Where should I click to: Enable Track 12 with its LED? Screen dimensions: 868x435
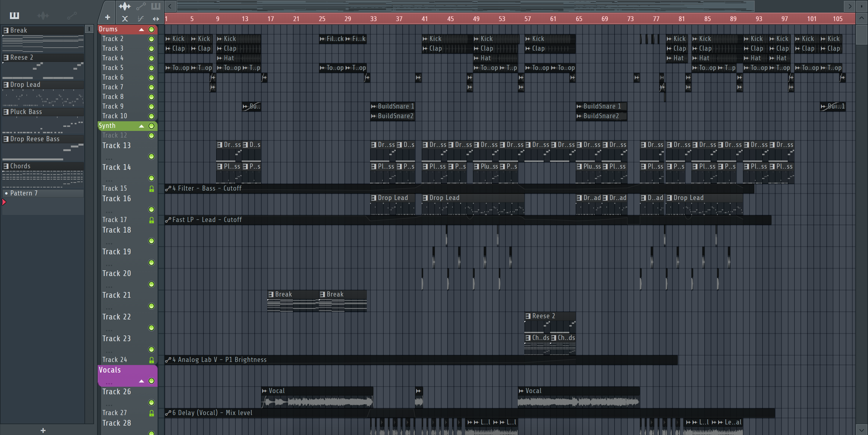coord(152,135)
